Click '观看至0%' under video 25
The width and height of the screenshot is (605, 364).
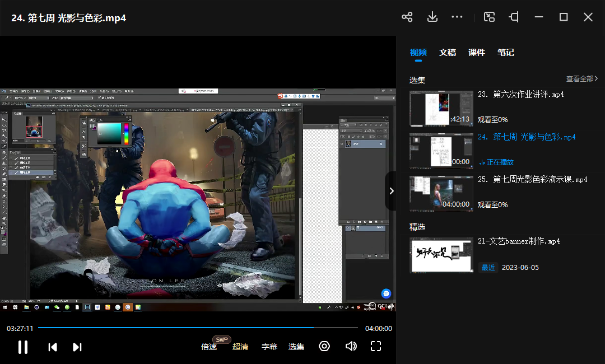493,205
